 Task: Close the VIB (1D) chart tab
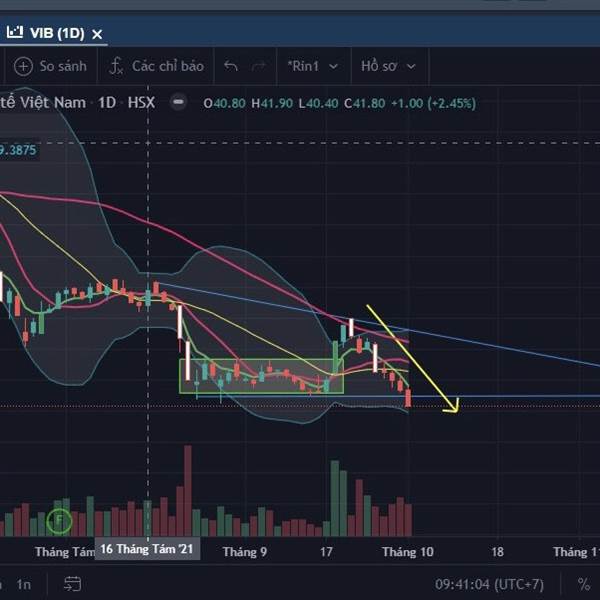[x=97, y=34]
